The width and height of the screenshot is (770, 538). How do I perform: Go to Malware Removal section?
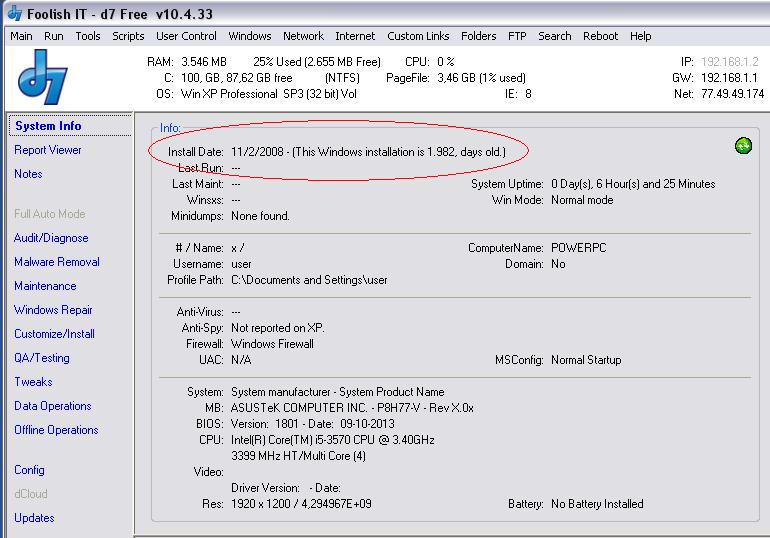pyautogui.click(x=56, y=262)
